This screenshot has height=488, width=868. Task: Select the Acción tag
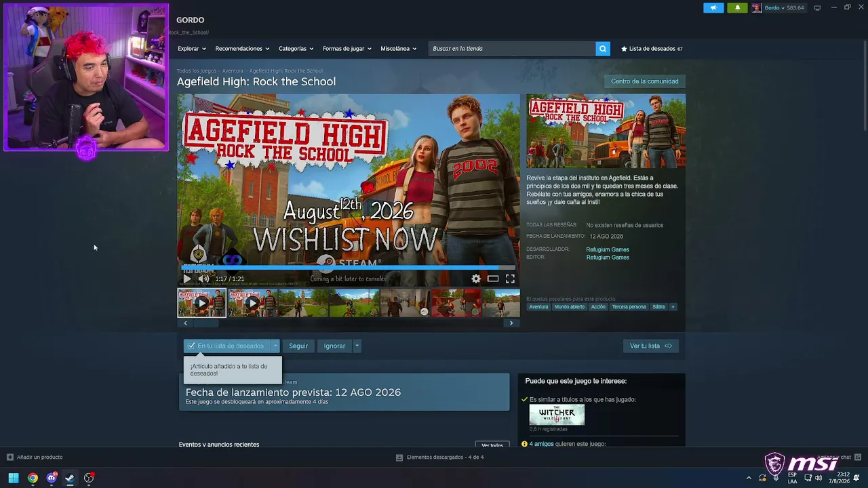pos(598,307)
